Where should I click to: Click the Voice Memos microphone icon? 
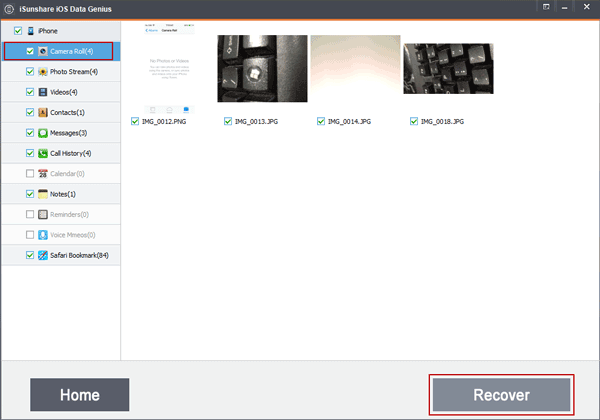(43, 235)
